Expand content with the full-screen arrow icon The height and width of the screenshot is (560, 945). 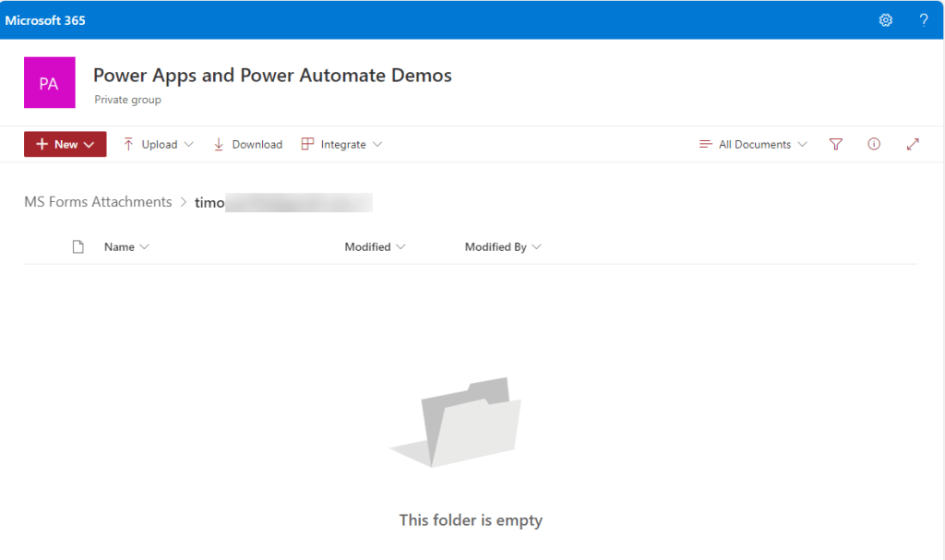[x=913, y=144]
